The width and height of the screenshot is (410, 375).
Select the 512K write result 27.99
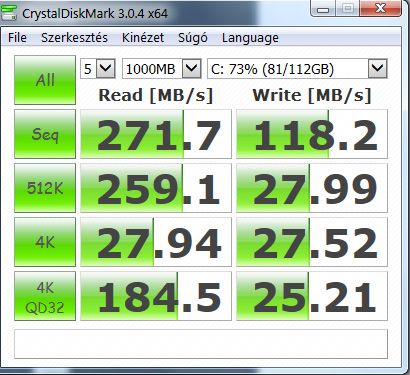click(312, 188)
